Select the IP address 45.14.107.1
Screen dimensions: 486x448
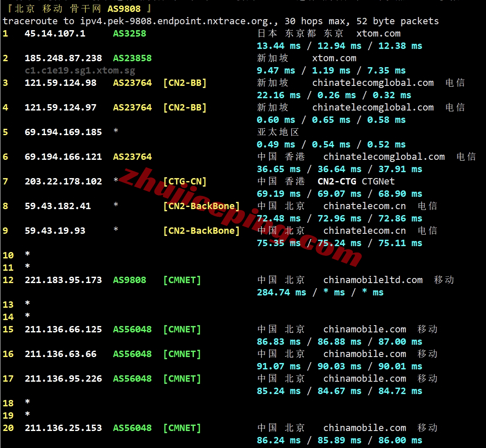(55, 34)
